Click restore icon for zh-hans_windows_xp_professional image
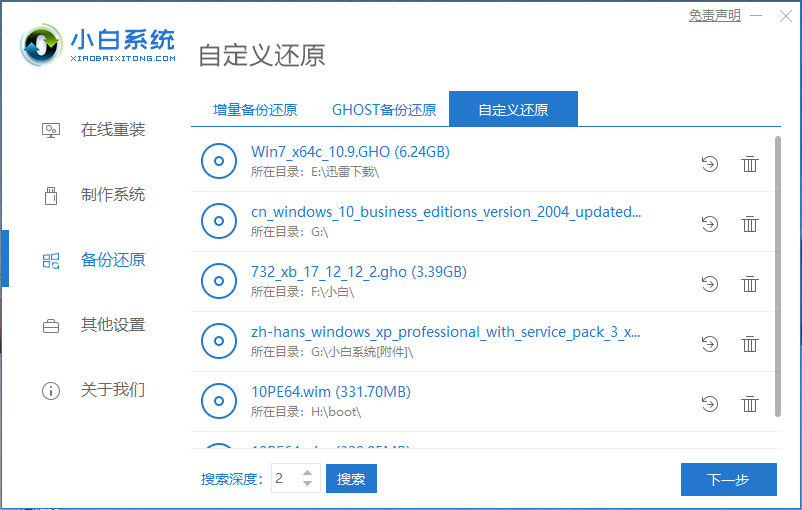 (710, 344)
